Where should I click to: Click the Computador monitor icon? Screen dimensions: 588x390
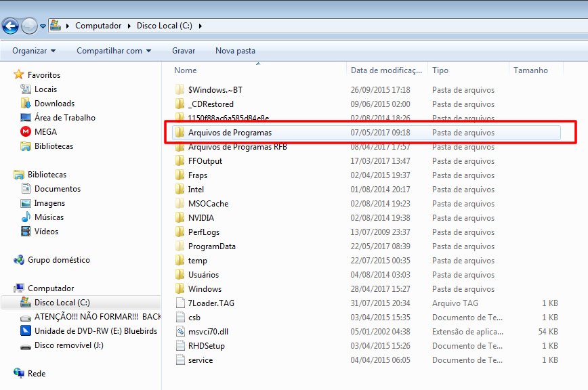(19, 288)
